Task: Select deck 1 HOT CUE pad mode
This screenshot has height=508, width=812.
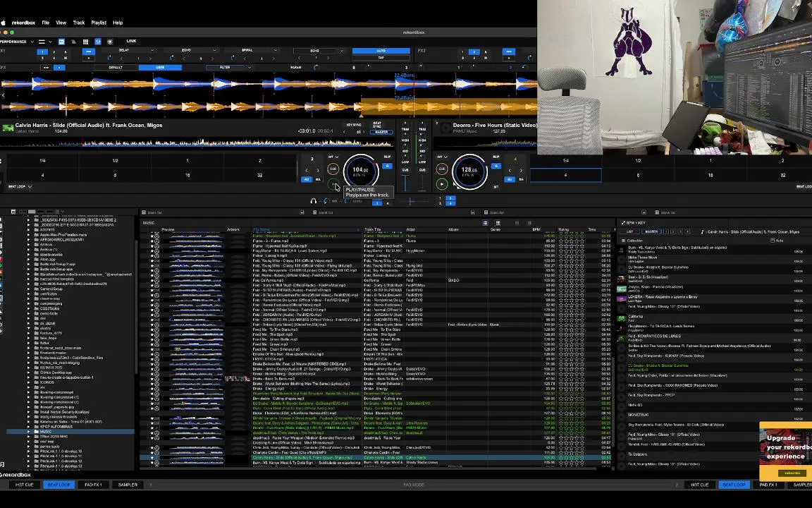Action: coord(25,485)
